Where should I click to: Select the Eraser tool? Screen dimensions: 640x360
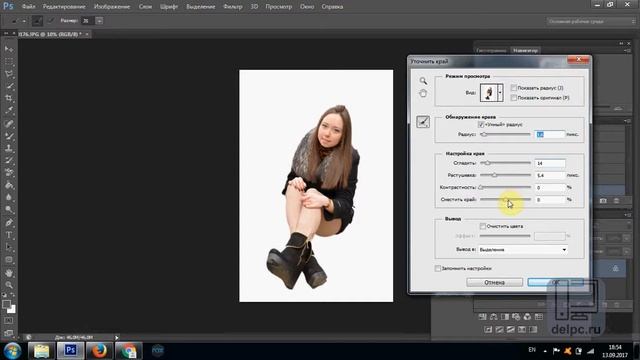[x=9, y=172]
